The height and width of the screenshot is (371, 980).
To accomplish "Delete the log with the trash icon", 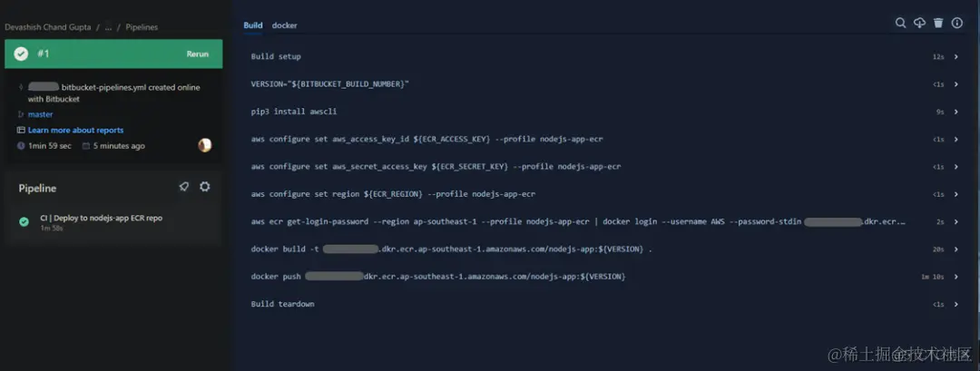I will coord(938,23).
